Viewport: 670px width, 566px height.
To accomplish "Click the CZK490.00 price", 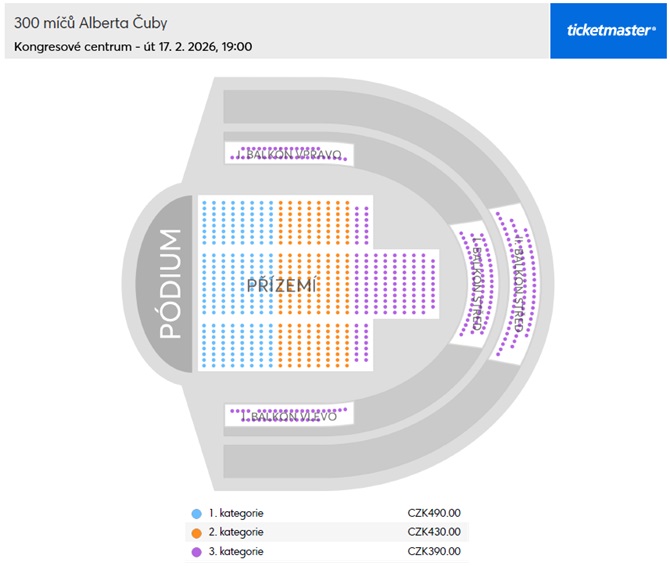I will (434, 513).
